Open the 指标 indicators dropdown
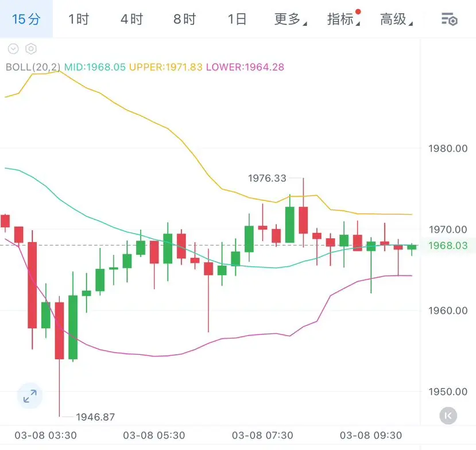 click(343, 19)
